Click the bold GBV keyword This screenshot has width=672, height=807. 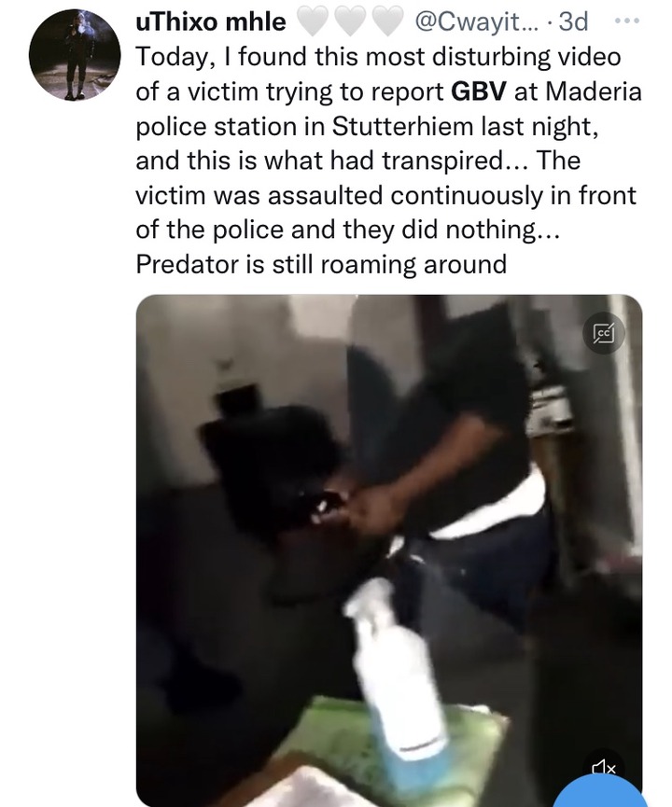479,91
